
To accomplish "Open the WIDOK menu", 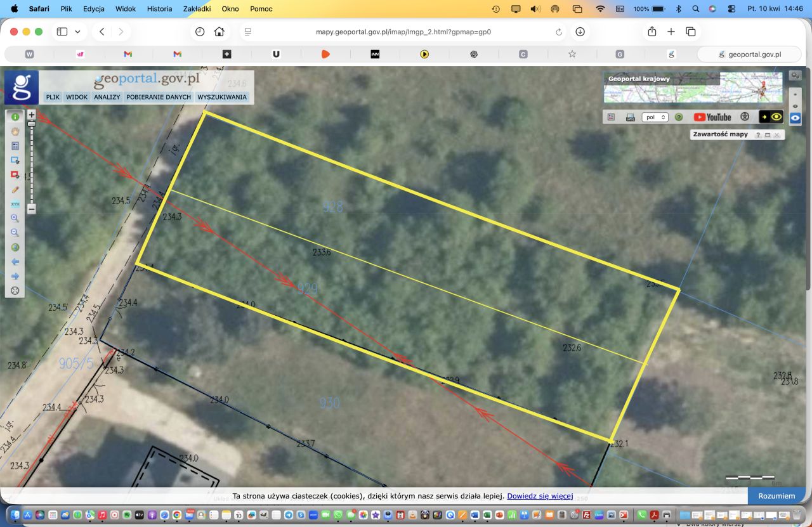I will (x=77, y=97).
